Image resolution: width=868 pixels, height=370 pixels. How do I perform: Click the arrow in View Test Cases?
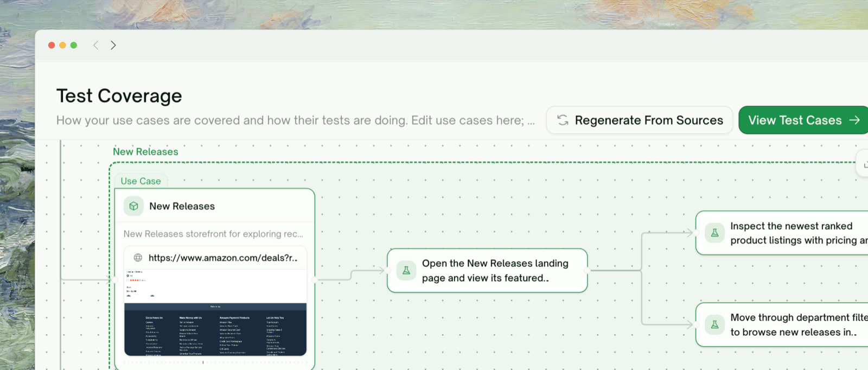click(x=854, y=120)
